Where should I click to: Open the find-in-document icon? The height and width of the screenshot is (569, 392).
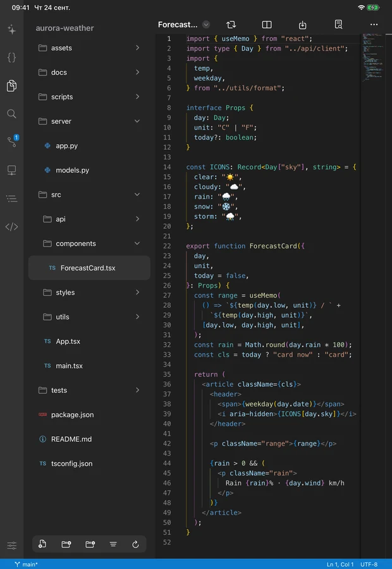coord(338,24)
